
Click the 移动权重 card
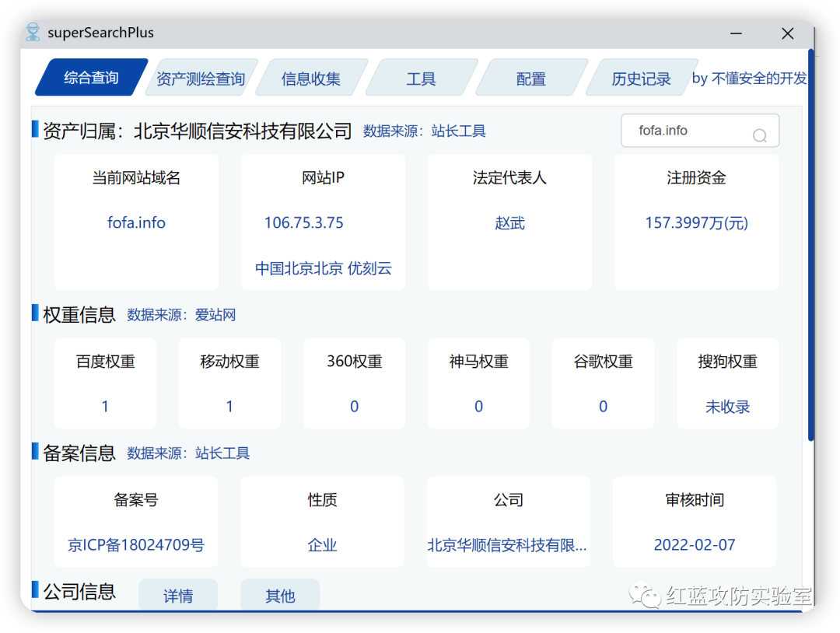click(229, 383)
